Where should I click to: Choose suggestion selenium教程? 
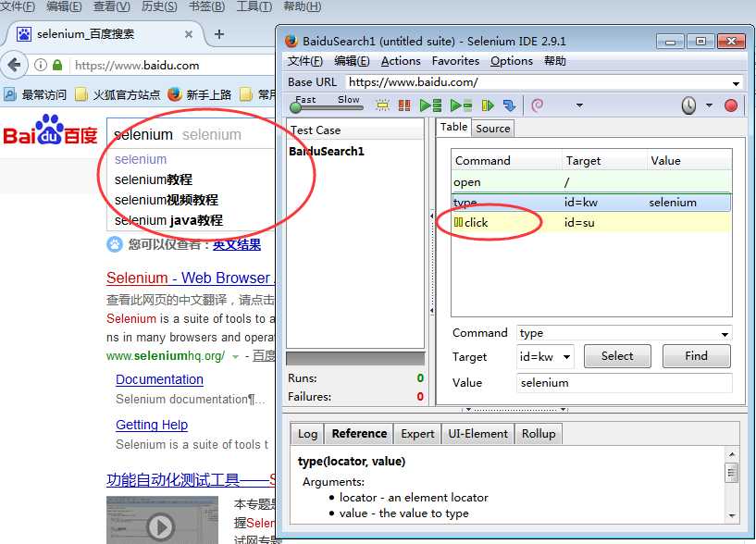(154, 179)
